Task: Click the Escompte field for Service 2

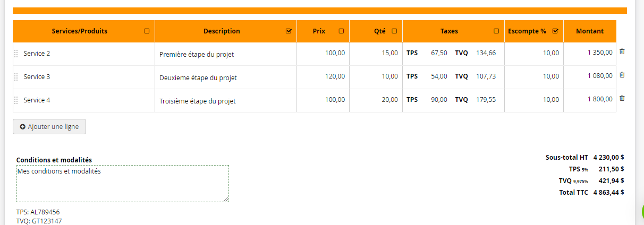Action: click(535, 53)
